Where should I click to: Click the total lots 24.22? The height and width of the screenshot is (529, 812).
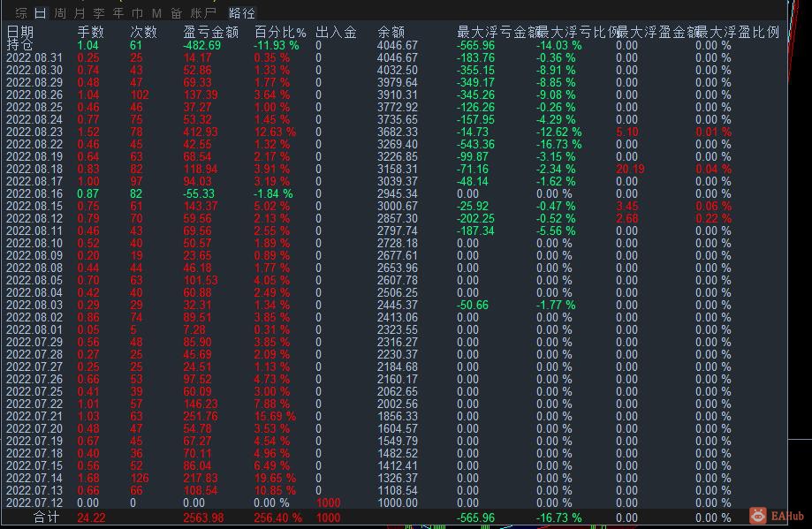(91, 518)
